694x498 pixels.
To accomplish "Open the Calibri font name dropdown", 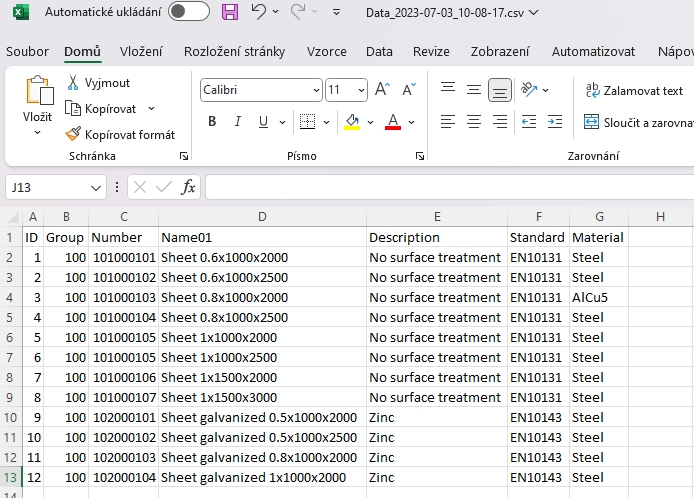I will (316, 90).
